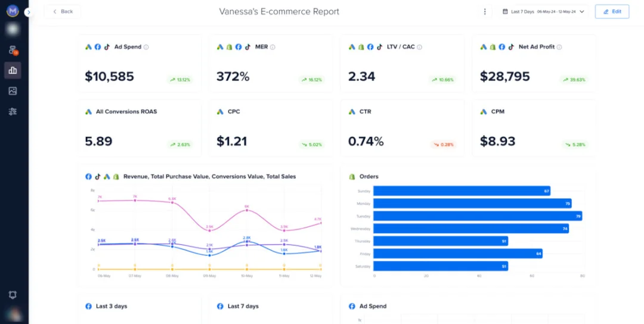Click the Google Ads icon on CTR card
The width and height of the screenshot is (644, 324).
(x=352, y=111)
